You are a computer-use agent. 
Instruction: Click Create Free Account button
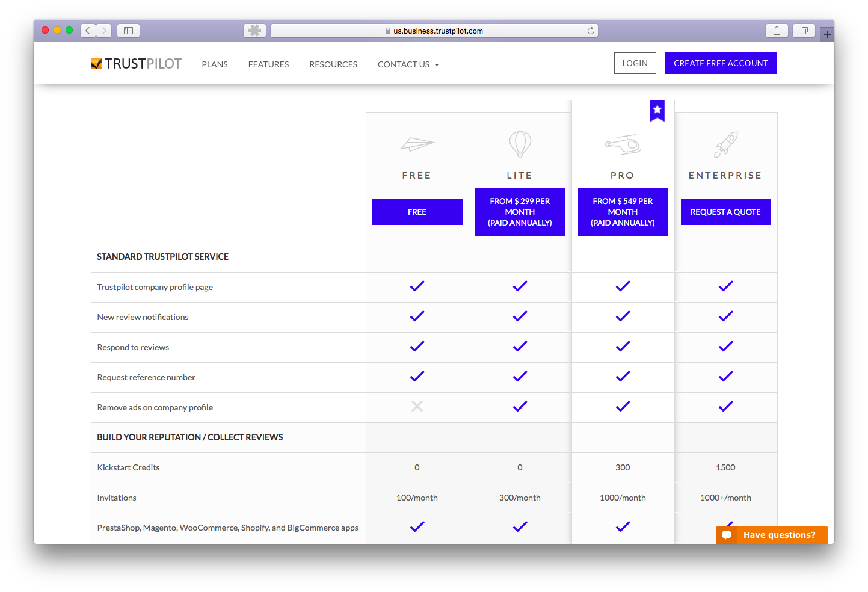tap(721, 63)
